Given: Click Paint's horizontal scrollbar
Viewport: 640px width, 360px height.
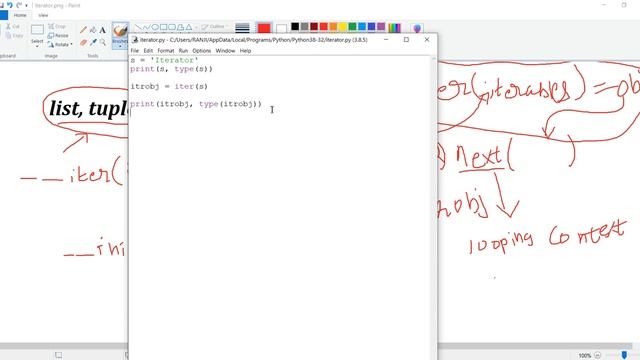Looking at the screenshot, I should [x=535, y=346].
